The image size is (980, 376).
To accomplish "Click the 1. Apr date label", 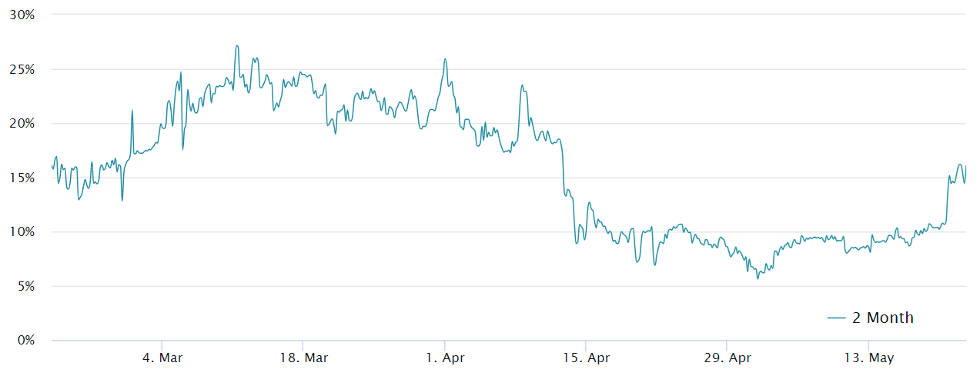I will 445,358.
